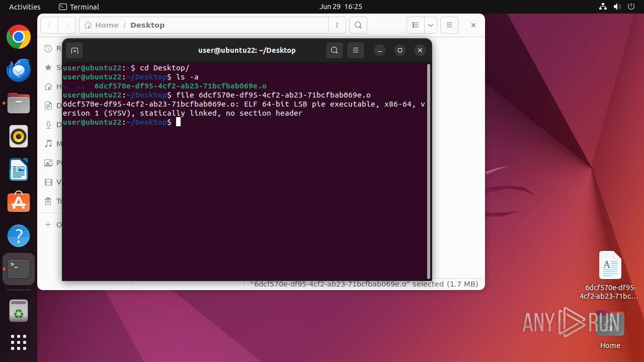Open Help from dock

tap(19, 236)
